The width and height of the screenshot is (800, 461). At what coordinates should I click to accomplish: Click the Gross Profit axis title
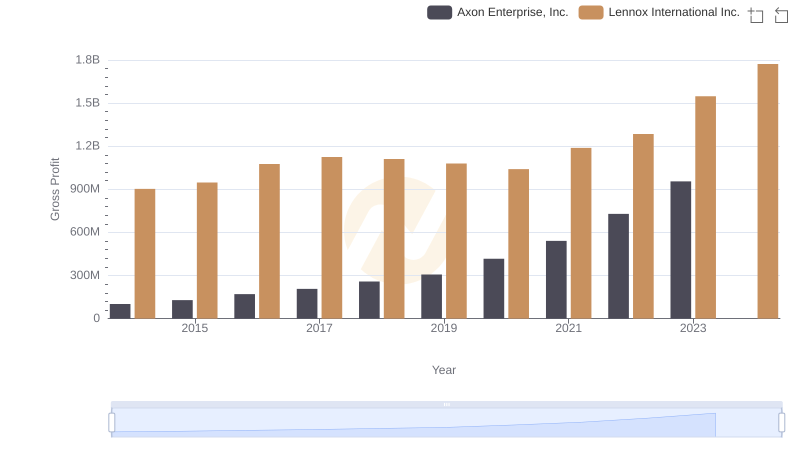[x=55, y=189]
